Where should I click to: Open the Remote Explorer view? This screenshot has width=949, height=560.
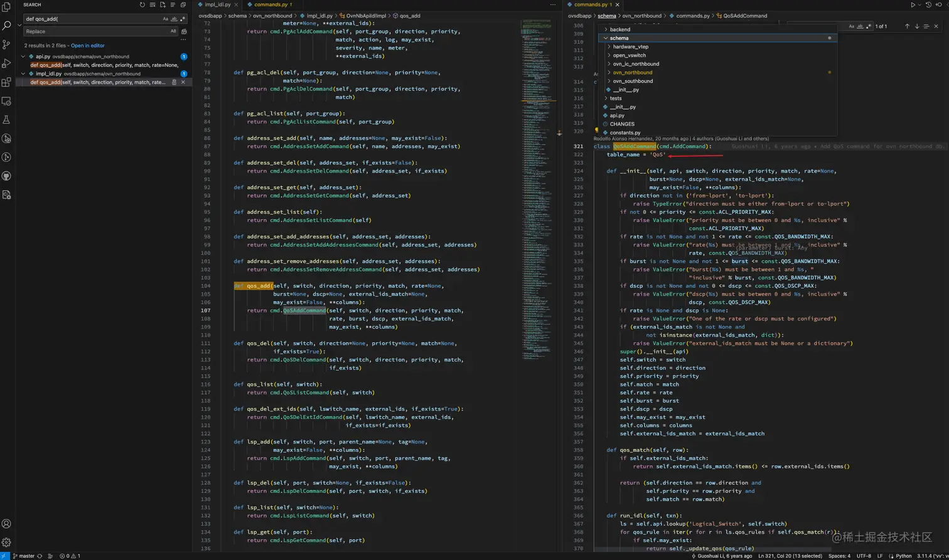[x=7, y=101]
